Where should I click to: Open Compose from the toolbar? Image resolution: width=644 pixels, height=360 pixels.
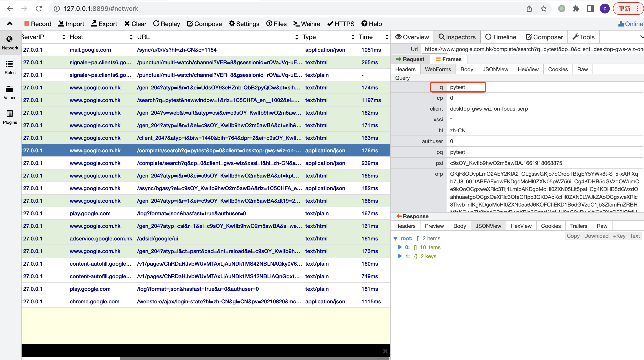(204, 24)
